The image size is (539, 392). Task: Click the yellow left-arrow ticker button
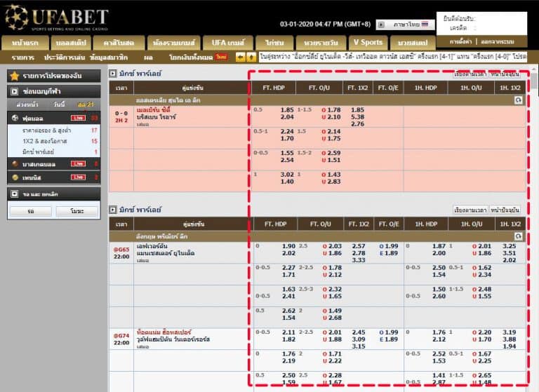click(240, 57)
